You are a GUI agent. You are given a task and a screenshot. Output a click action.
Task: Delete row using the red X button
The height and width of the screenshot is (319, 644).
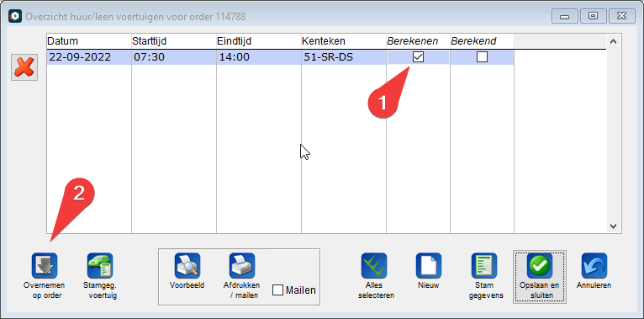click(24, 67)
